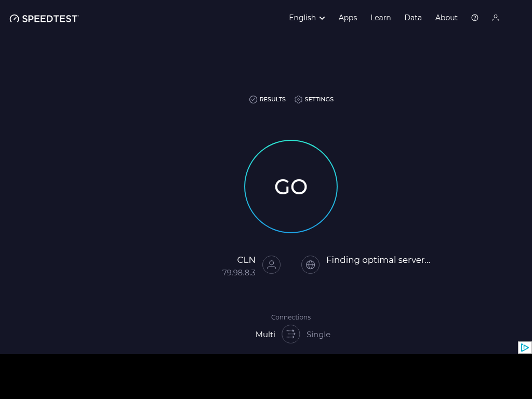Toggle the connections mode switch icon
The height and width of the screenshot is (399, 532).
point(291,334)
